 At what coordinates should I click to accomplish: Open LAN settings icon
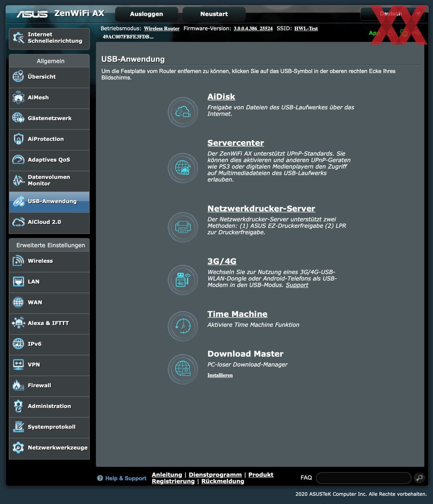click(x=18, y=281)
